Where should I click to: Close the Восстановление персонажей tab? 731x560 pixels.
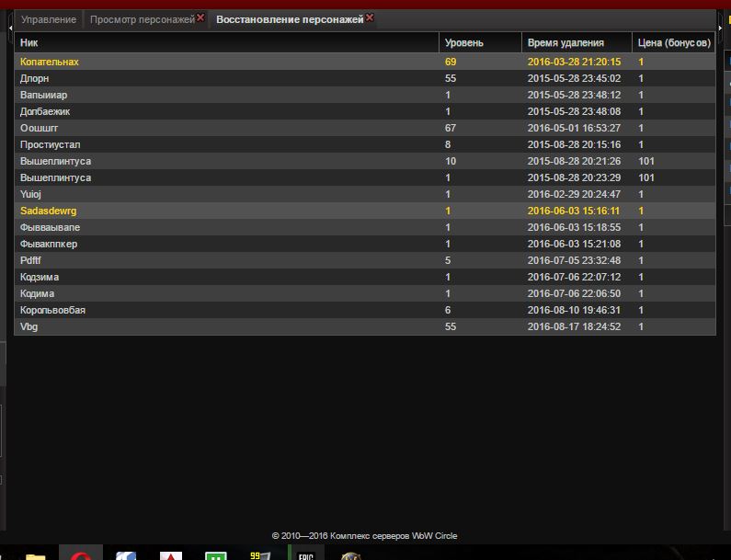pyautogui.click(x=370, y=17)
